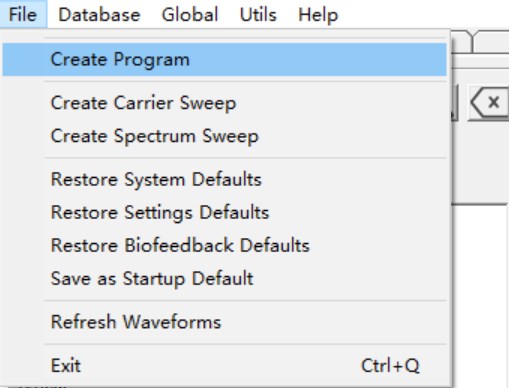Click the Ctrl+Q shortcut label

390,366
